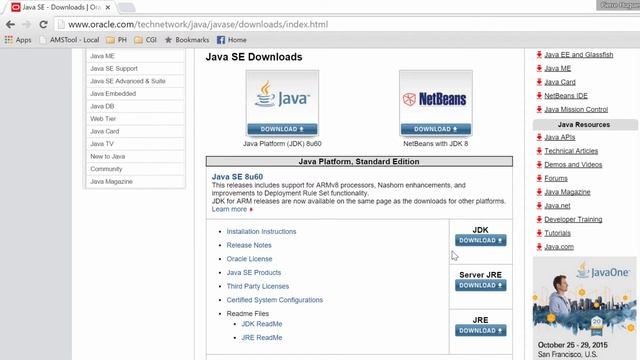The height and width of the screenshot is (360, 640).
Task: Open Certified System Configurations link
Action: pos(275,300)
